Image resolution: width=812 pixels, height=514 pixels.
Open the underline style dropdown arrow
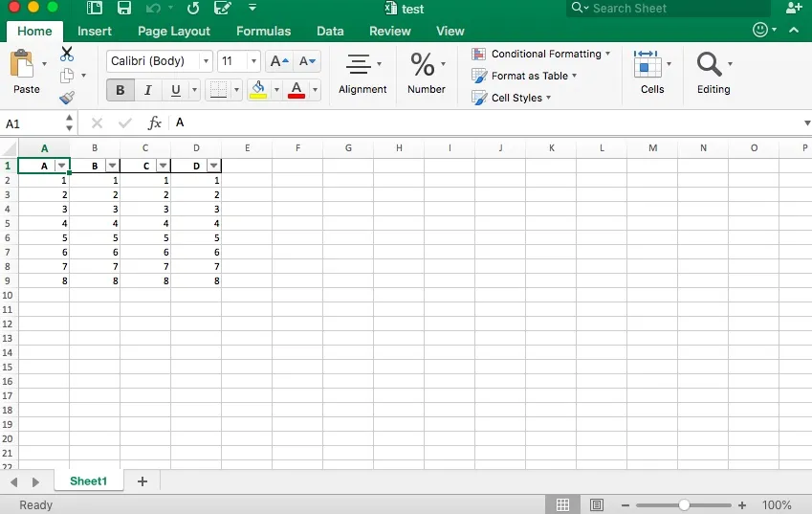click(195, 90)
